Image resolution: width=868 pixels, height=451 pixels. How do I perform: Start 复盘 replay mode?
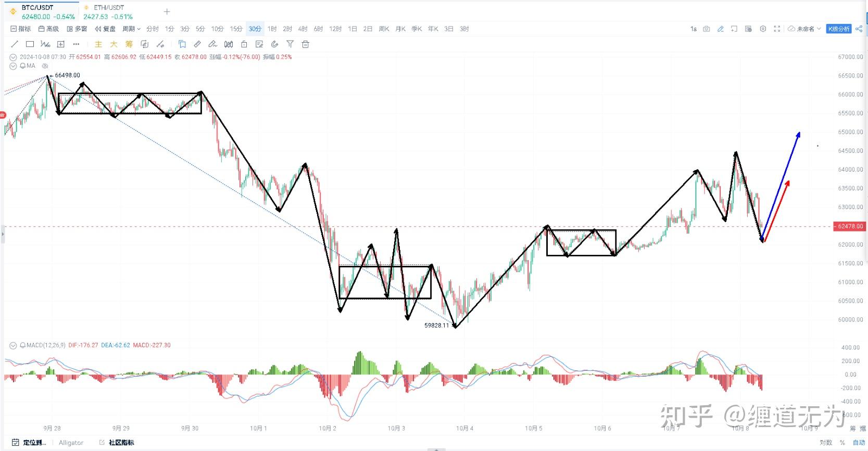pos(105,29)
